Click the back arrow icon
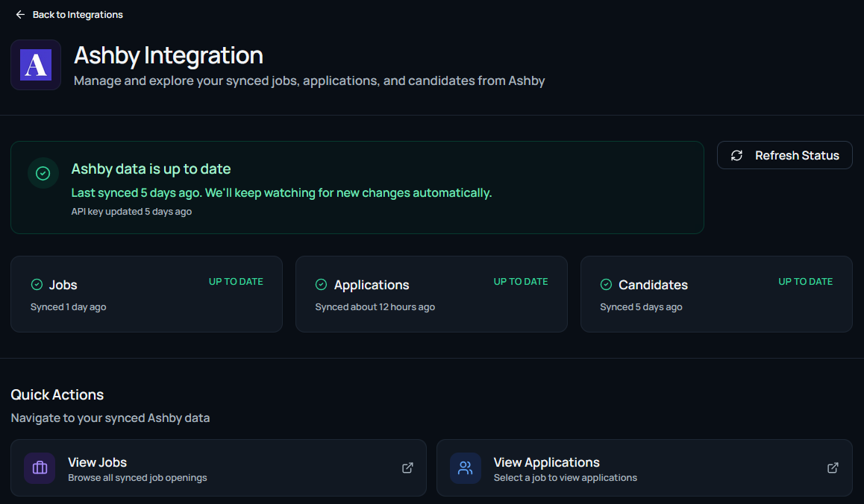The width and height of the screenshot is (864, 504). (x=20, y=15)
